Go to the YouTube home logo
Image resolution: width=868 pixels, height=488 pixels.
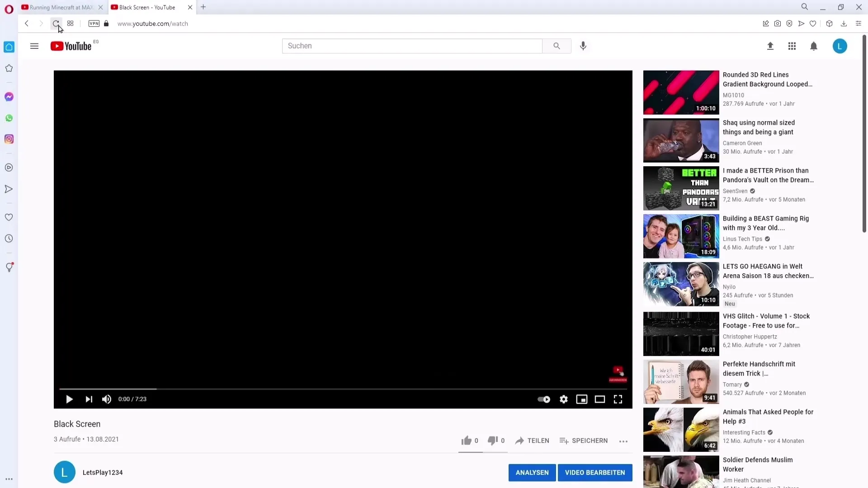pyautogui.click(x=71, y=46)
